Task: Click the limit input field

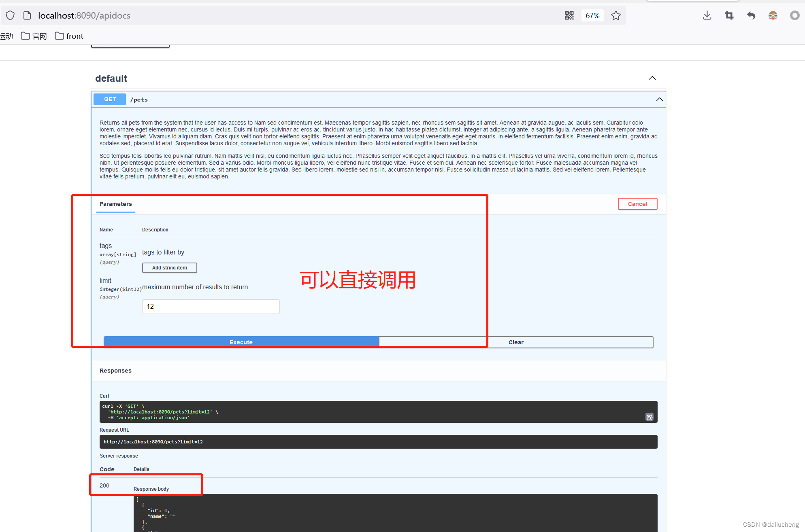Action: click(211, 306)
